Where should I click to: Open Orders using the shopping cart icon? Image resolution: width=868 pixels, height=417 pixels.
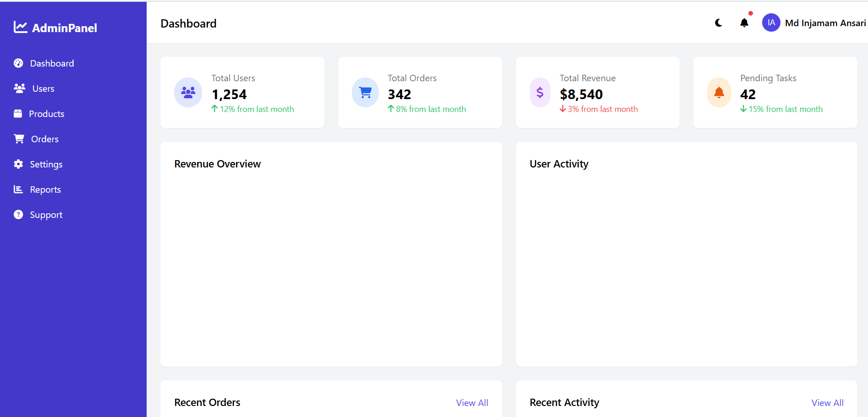[19, 139]
